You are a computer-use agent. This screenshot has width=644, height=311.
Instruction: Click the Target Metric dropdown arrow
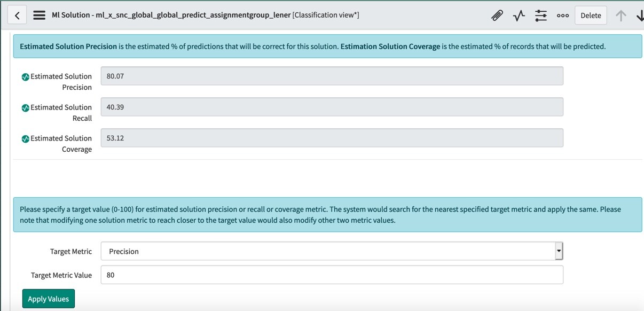click(x=559, y=251)
